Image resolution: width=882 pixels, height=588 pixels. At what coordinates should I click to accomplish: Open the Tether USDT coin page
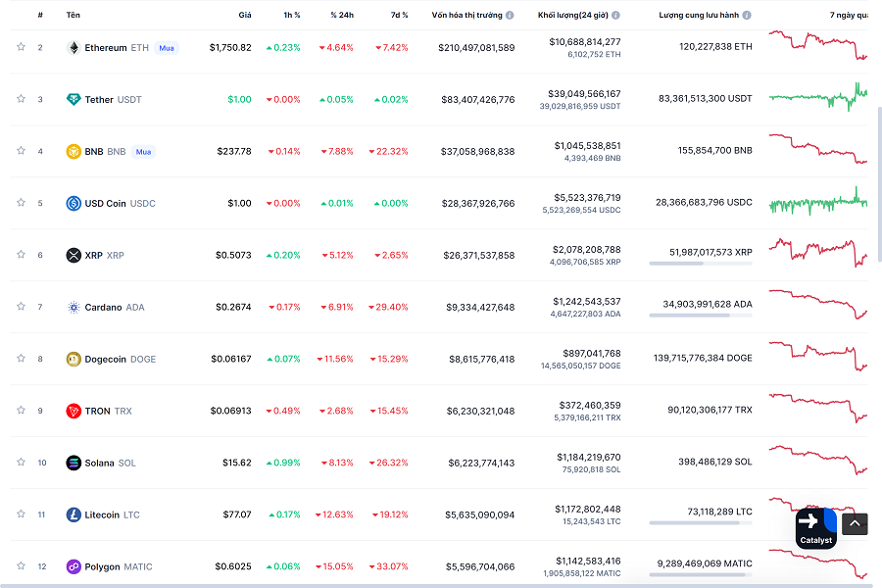coord(113,100)
